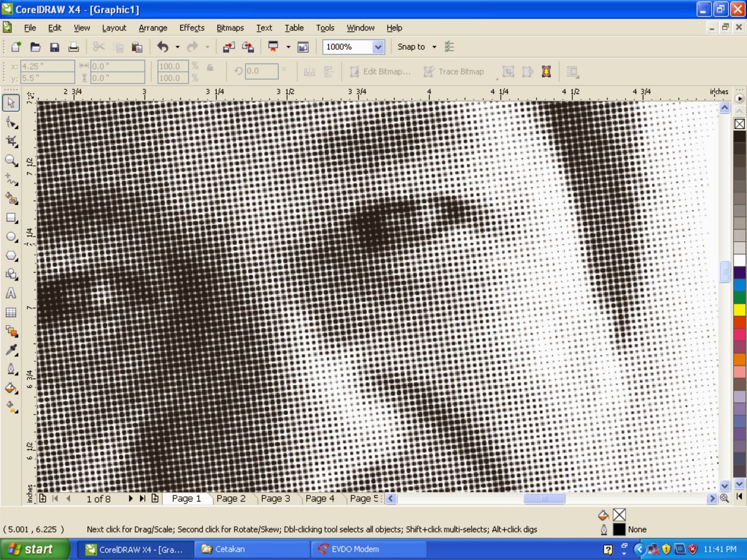
Task: Select the Ellipse tool
Action: [11, 237]
